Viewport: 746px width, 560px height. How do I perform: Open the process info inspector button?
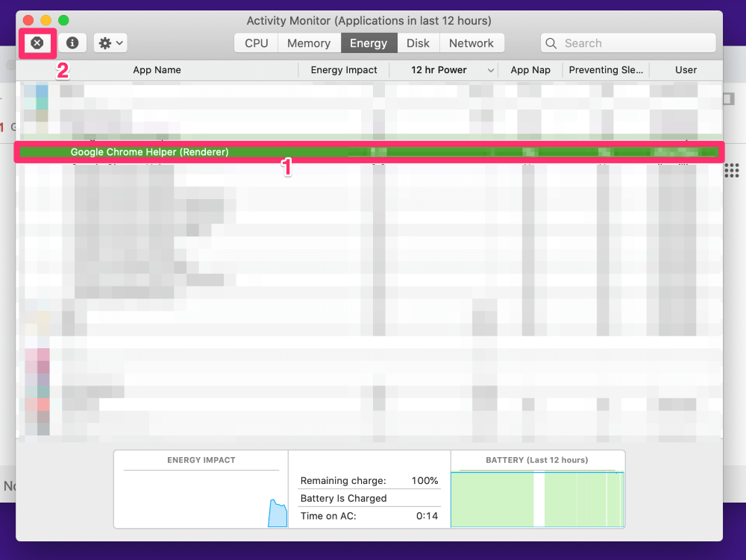72,43
